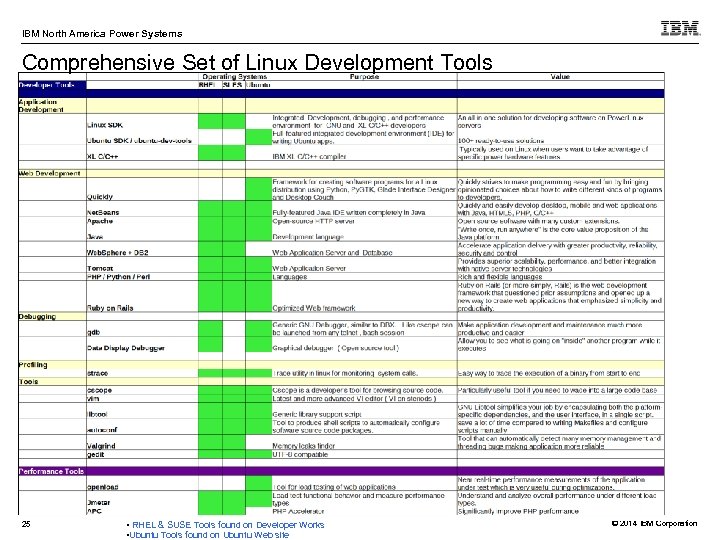Click the 'Rich and flexible languages' value text
This screenshot has width=720, height=540.
(500, 277)
